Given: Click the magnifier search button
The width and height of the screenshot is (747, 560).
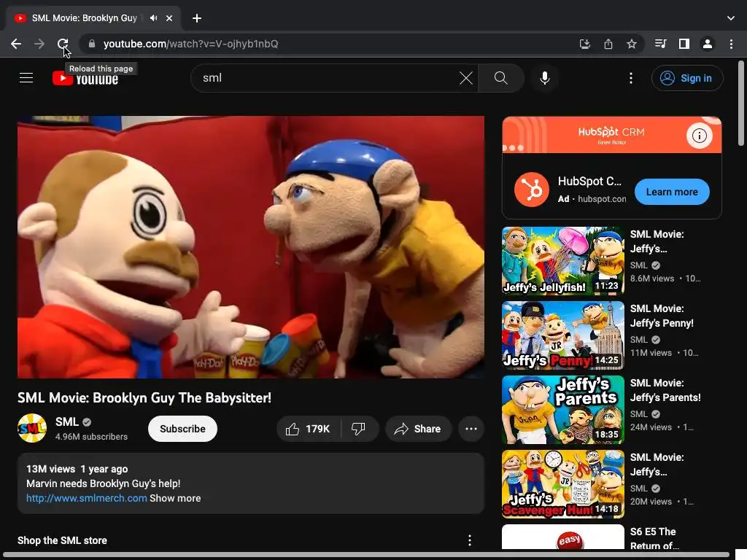Looking at the screenshot, I should 500,78.
